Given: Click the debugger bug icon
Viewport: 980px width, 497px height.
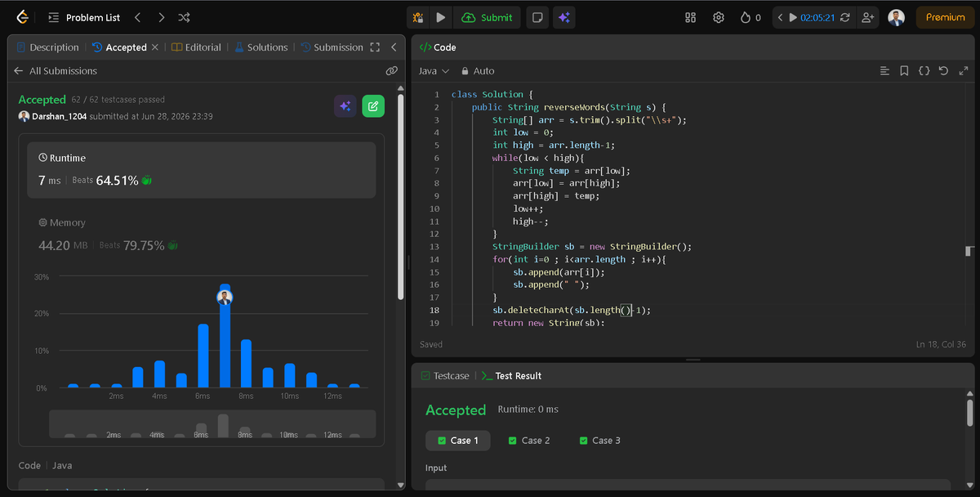Looking at the screenshot, I should click(x=418, y=17).
